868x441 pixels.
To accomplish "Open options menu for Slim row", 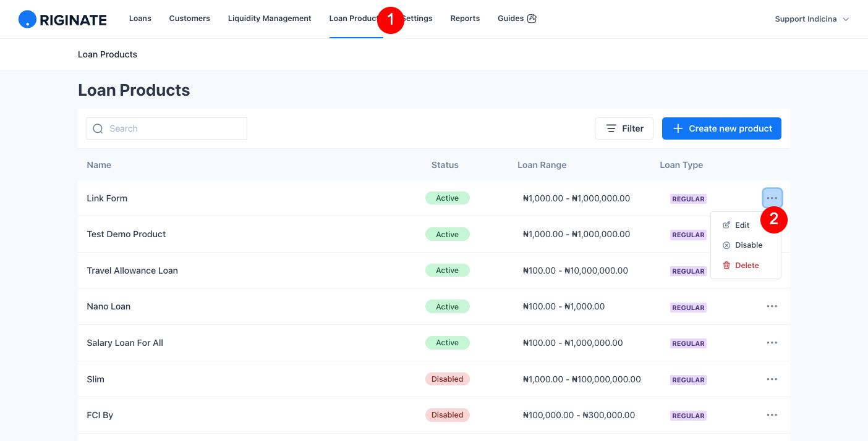I will point(772,379).
